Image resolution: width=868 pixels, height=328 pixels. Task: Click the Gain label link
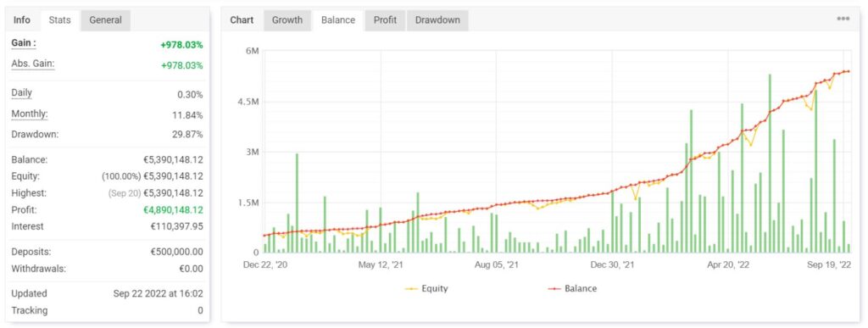[23, 43]
